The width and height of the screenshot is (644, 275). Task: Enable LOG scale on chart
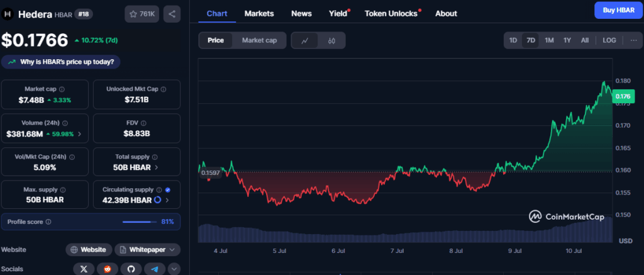pos(609,40)
